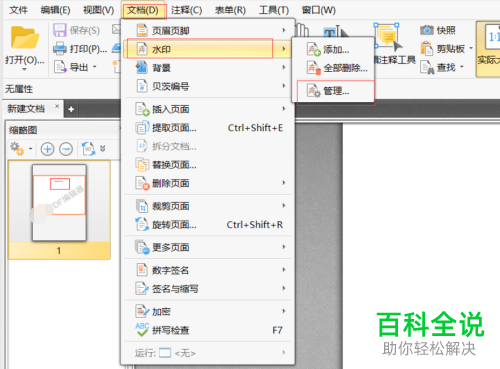
Task: Click the 页眉页脚 menu icon
Action: 142,30
